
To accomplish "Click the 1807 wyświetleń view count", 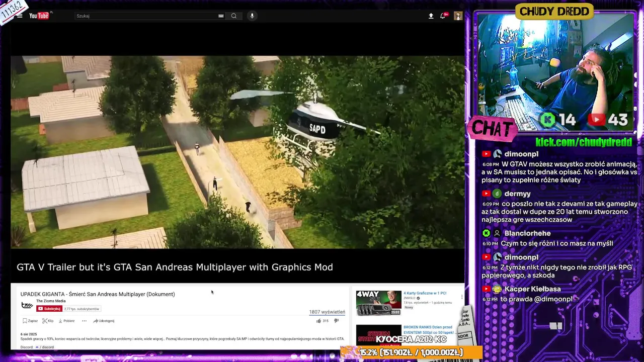I will coord(327,312).
